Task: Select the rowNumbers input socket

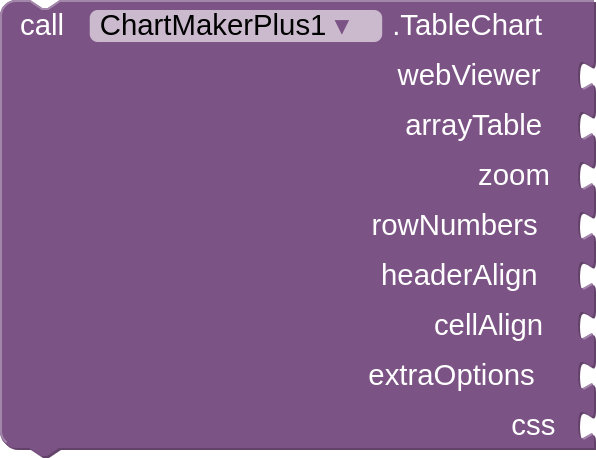Action: coord(588,227)
